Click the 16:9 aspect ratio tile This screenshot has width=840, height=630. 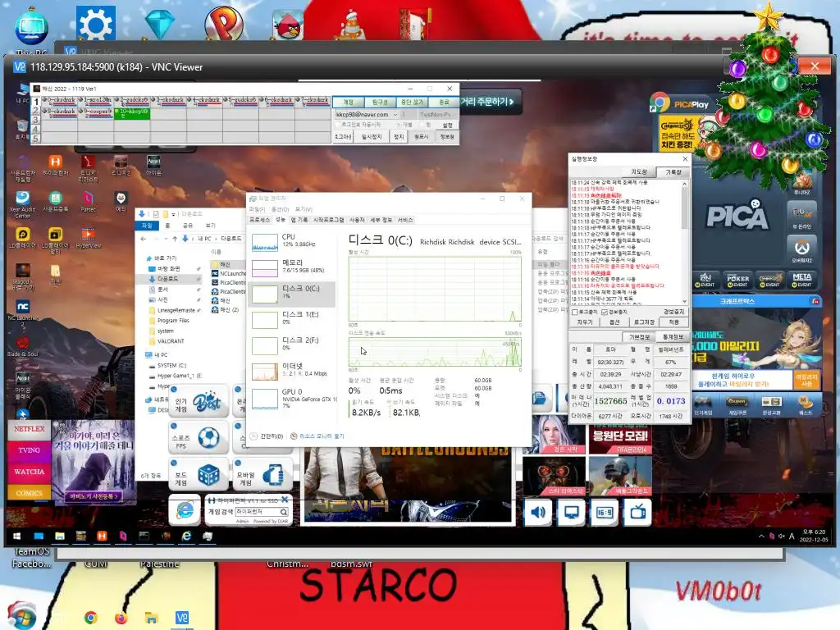coord(605,513)
